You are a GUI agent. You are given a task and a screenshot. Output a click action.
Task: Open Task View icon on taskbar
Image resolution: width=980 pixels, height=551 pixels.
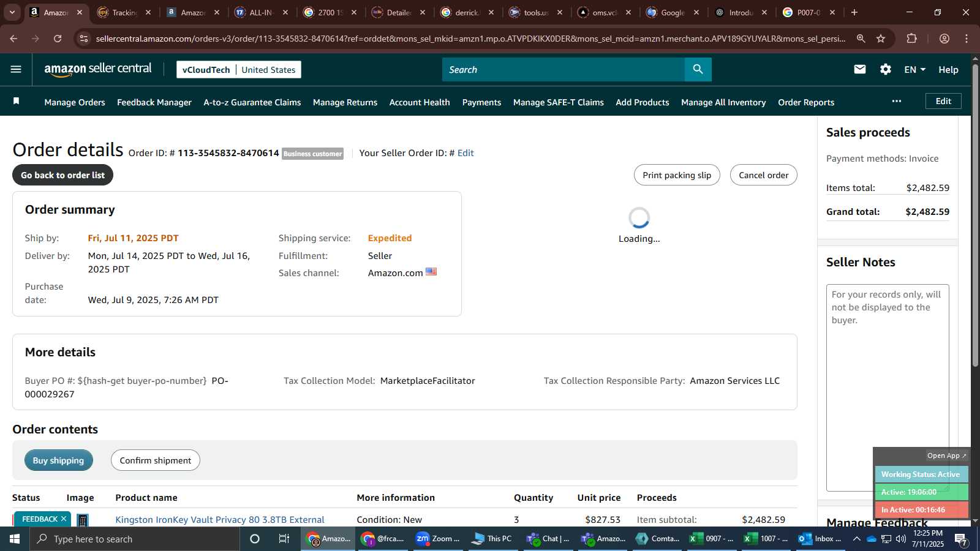(x=284, y=539)
